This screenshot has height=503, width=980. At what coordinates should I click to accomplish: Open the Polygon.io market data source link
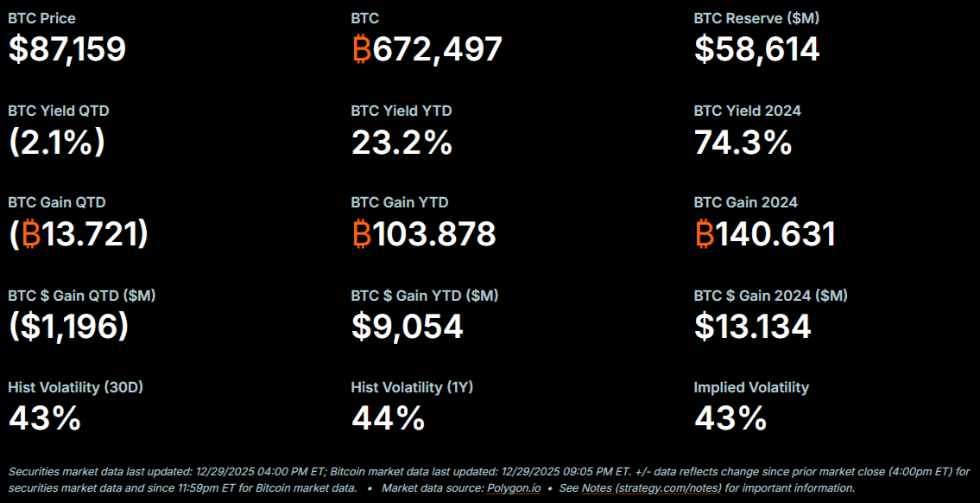(x=515, y=488)
